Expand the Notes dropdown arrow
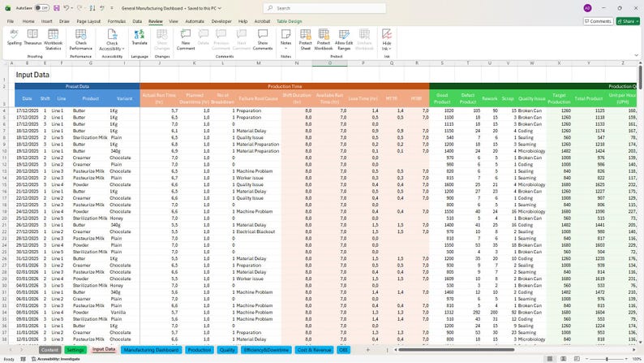This screenshot has height=363, width=644. point(286,49)
